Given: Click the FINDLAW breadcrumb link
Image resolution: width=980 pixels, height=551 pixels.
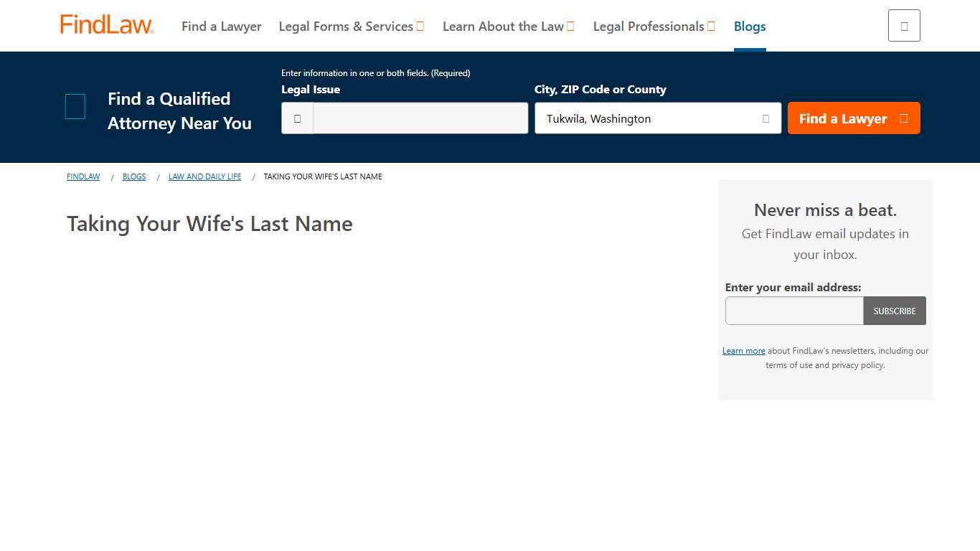Looking at the screenshot, I should tap(83, 176).
